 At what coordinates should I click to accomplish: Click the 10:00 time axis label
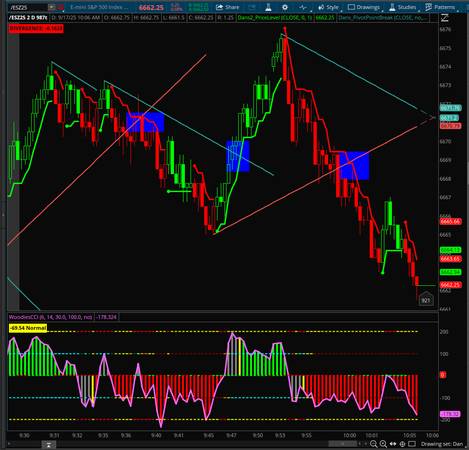pos(349,435)
